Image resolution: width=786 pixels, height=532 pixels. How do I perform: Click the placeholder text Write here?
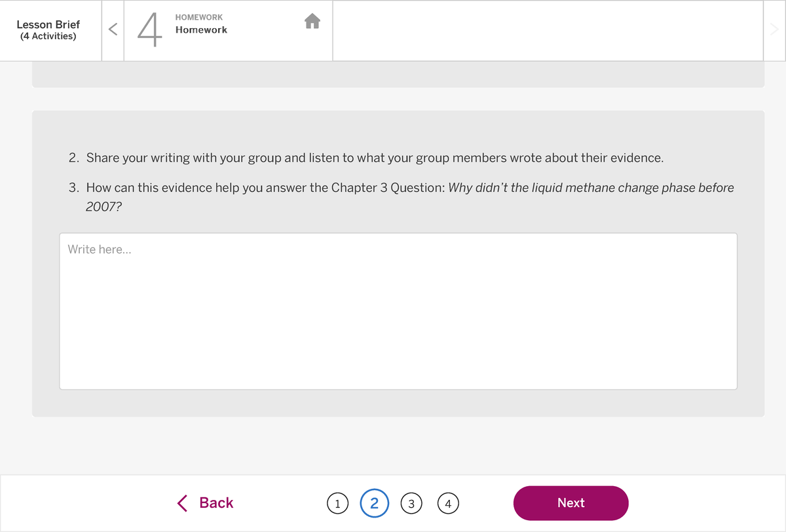[x=99, y=249]
